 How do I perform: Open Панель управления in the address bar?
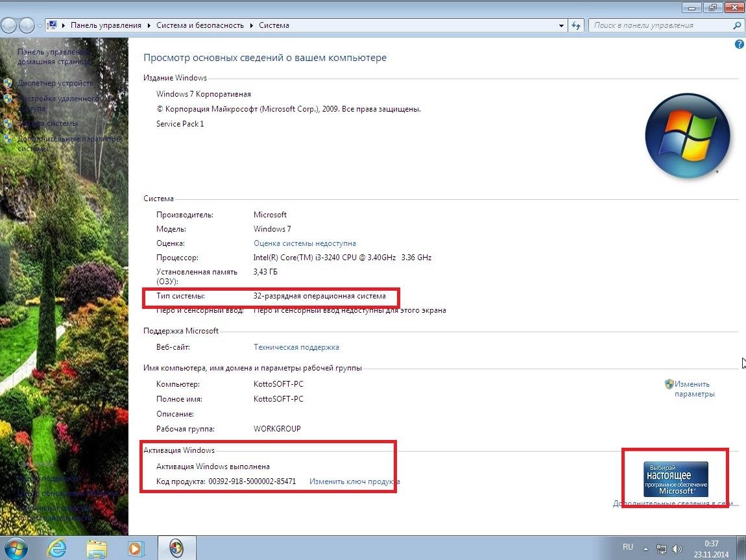106,25
